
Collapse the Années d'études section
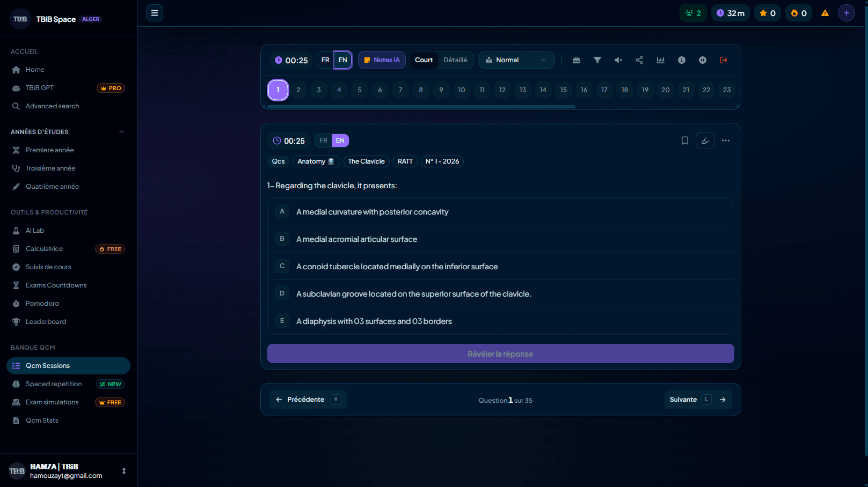pyautogui.click(x=122, y=132)
